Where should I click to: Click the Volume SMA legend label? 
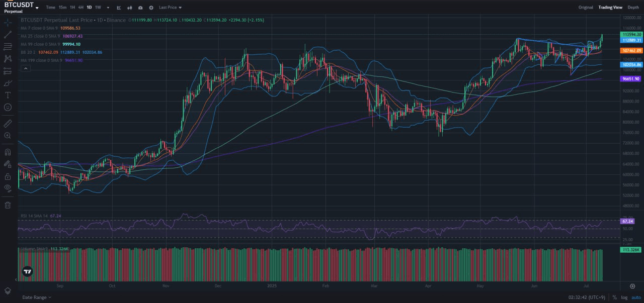[45, 249]
